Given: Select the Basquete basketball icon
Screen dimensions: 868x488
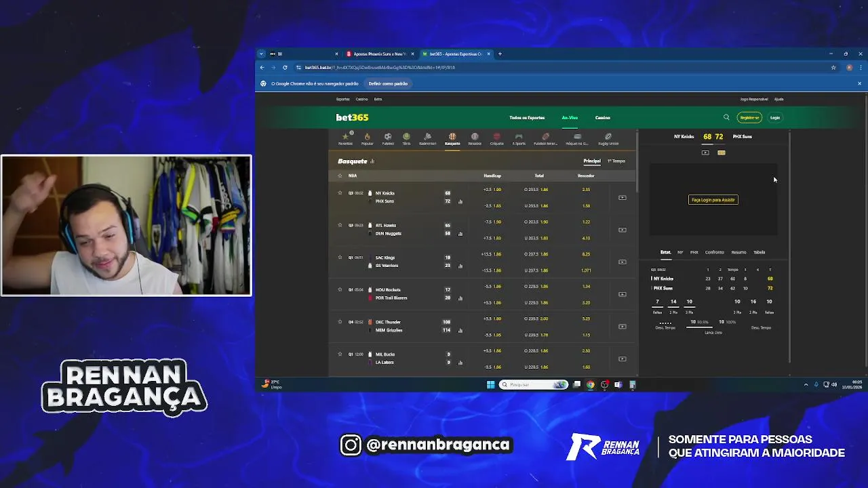Looking at the screenshot, I should click(452, 138).
